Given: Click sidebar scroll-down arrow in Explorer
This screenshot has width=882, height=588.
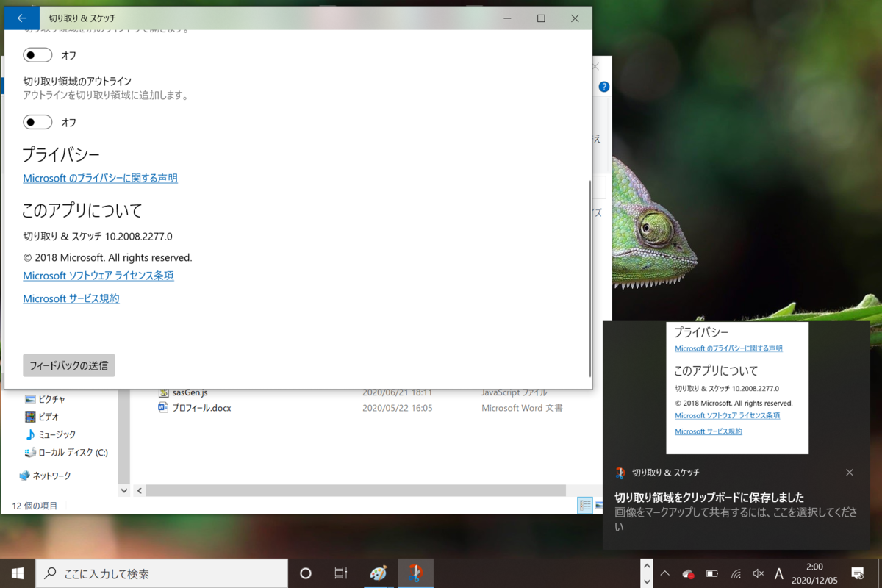Looking at the screenshot, I should click(123, 490).
